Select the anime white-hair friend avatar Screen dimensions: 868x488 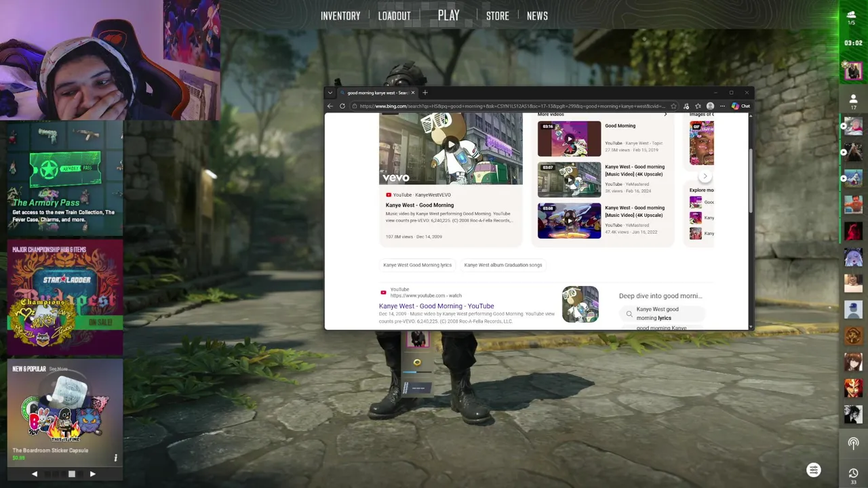(x=853, y=257)
